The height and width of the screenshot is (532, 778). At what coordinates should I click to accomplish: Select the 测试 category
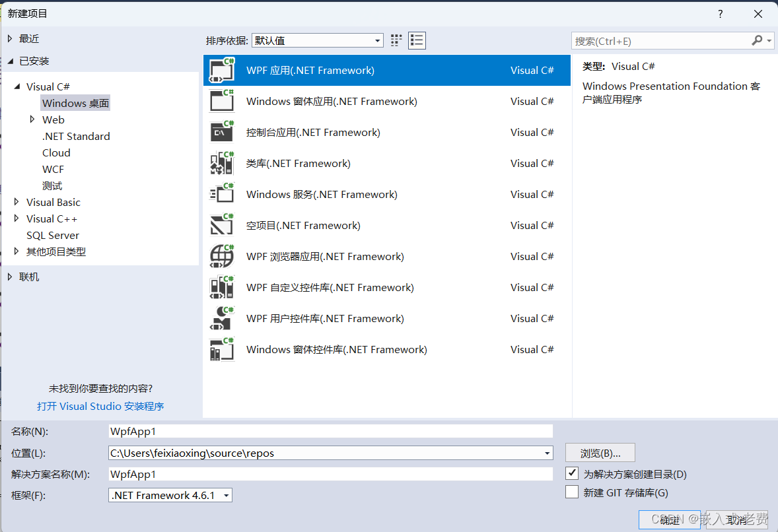[x=52, y=186]
